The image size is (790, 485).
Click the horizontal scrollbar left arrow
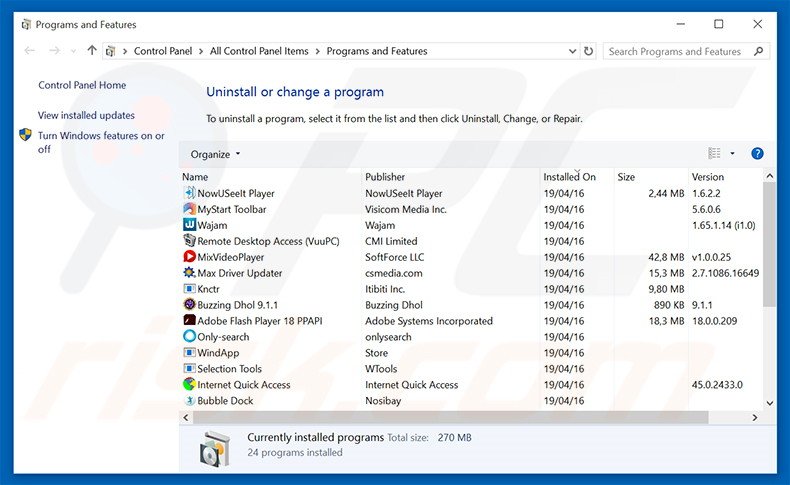[186, 418]
